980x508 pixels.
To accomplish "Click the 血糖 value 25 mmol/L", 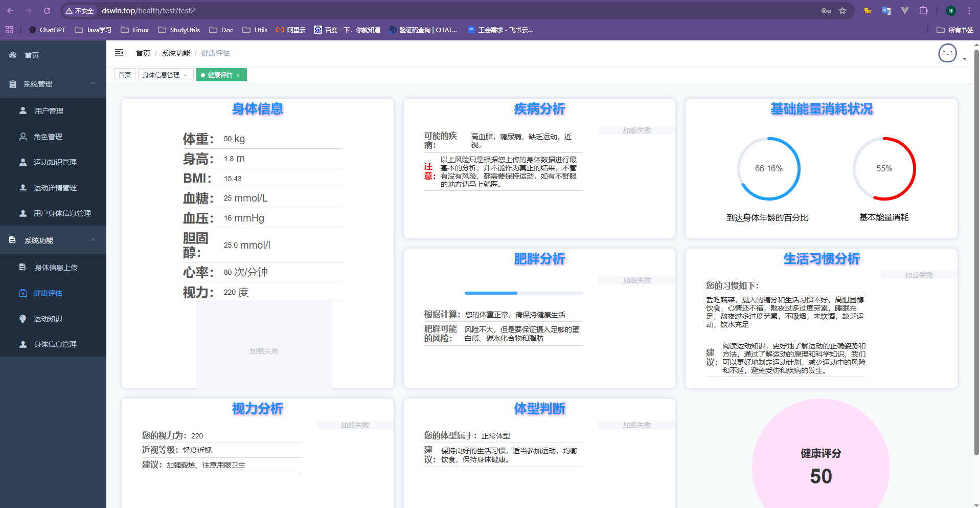I will tap(245, 198).
